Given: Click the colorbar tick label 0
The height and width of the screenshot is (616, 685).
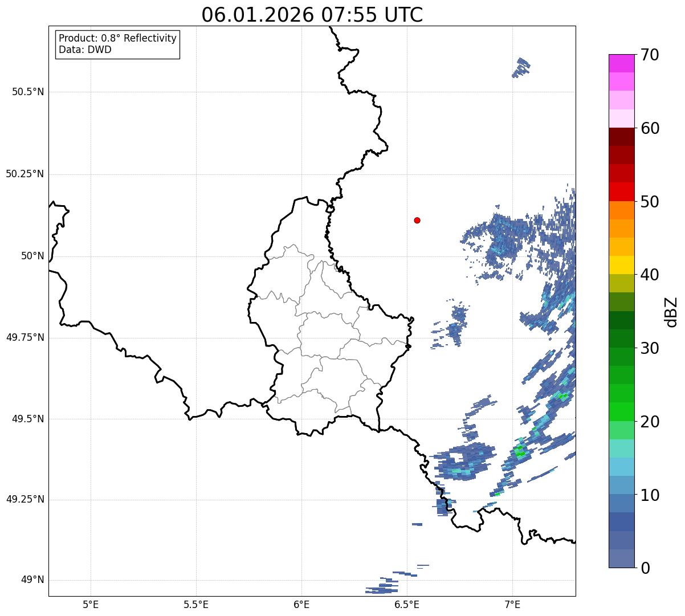Looking at the screenshot, I should [x=645, y=568].
